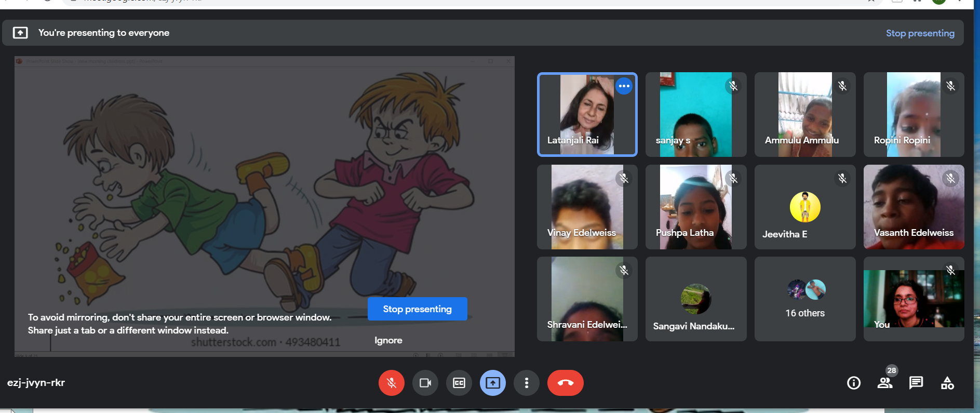This screenshot has height=413, width=980.
Task: Click muted mic icon on Pushpa Latha tile
Action: [733, 178]
